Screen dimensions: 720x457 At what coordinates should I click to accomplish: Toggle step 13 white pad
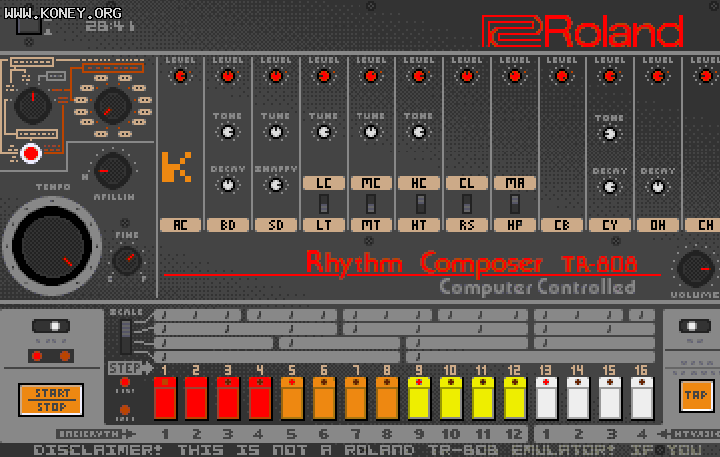546,398
